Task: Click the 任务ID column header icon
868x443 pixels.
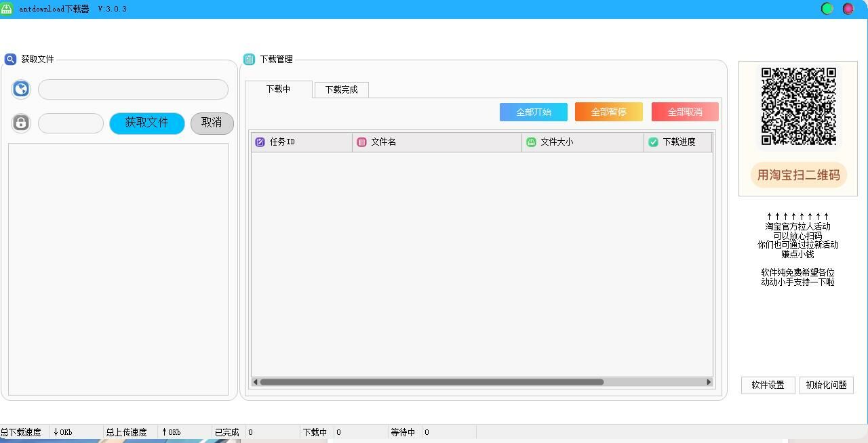Action: coord(260,142)
